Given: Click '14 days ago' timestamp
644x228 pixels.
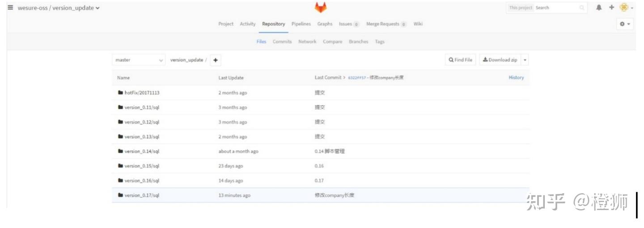Looking at the screenshot, I should pos(231,181).
